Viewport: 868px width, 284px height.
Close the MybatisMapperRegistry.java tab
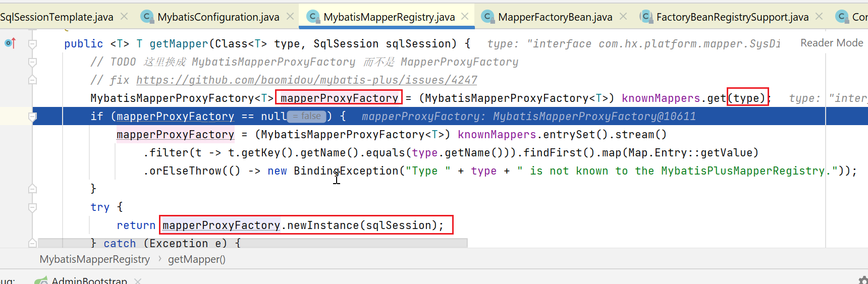point(465,17)
